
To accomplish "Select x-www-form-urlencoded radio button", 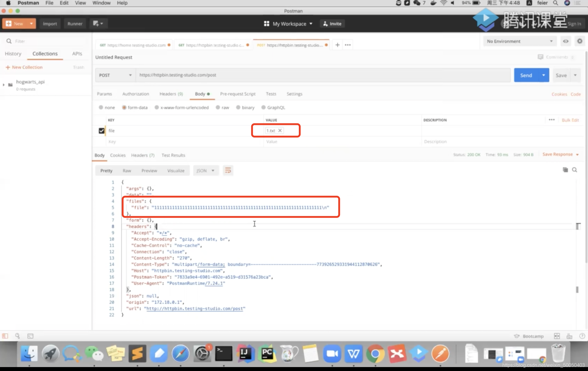I will click(157, 108).
